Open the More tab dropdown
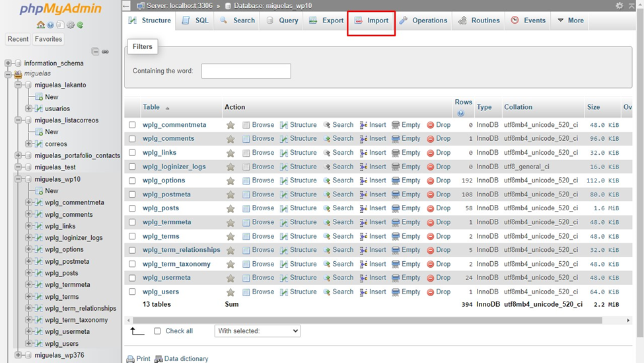 coord(570,20)
